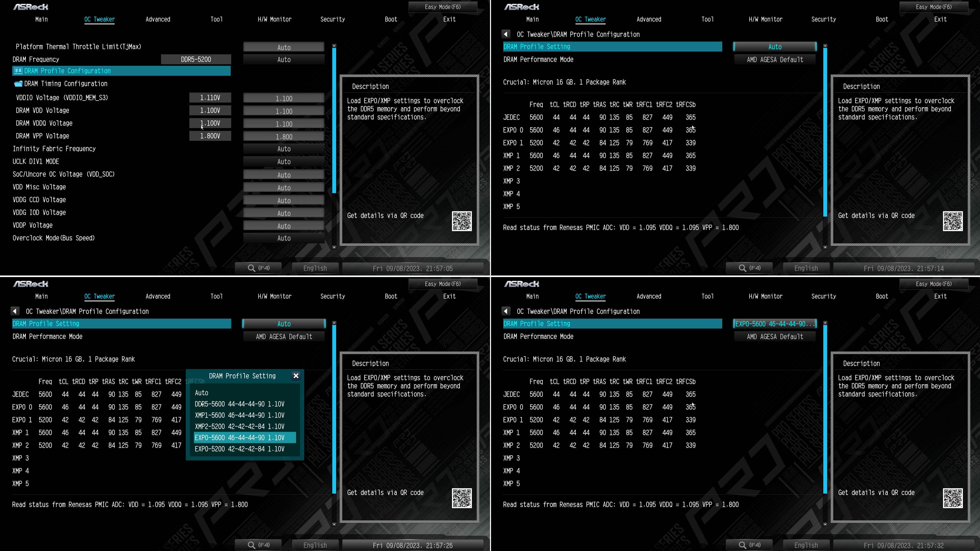Click the VDDIO Voltage 1.100 input field
The image size is (980, 551).
pyautogui.click(x=284, y=98)
